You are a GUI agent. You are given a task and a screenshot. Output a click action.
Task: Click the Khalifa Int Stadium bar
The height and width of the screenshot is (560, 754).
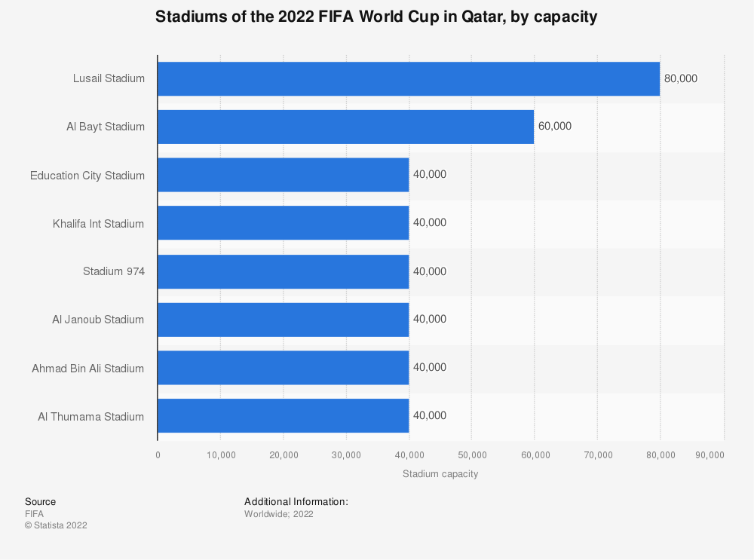point(283,223)
